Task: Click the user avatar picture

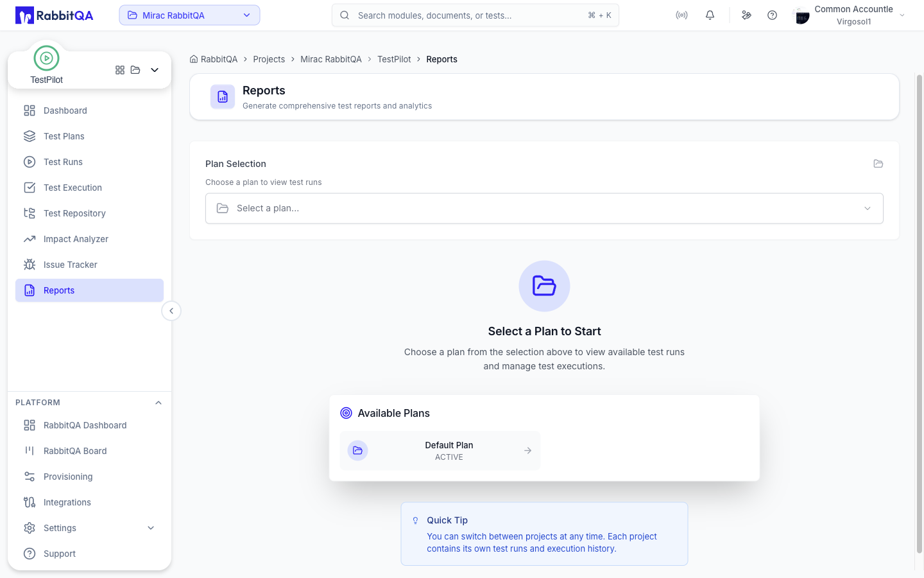Action: tap(801, 16)
